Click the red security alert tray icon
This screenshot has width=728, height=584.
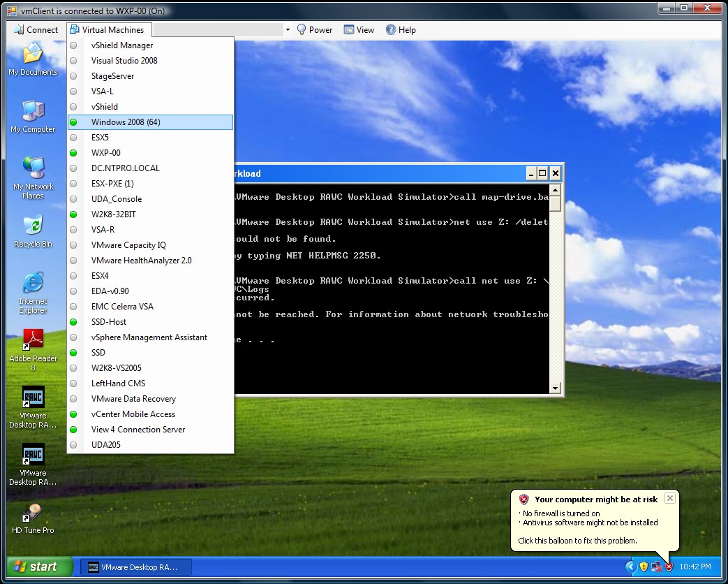coord(669,567)
